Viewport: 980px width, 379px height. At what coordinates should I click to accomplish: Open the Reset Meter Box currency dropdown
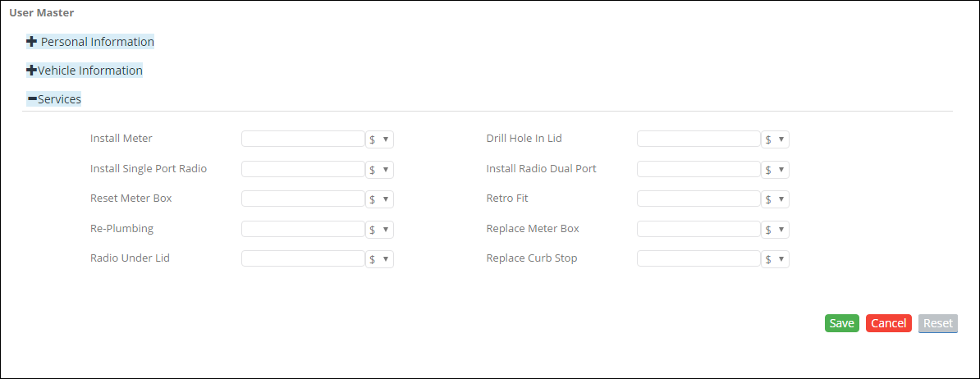tap(380, 199)
